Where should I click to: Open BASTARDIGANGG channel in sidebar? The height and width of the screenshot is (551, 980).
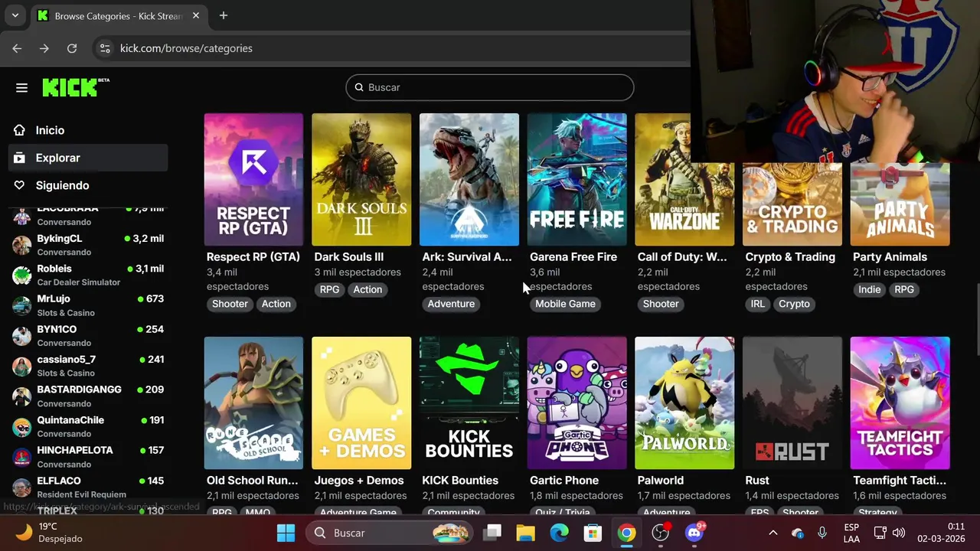coord(88,396)
